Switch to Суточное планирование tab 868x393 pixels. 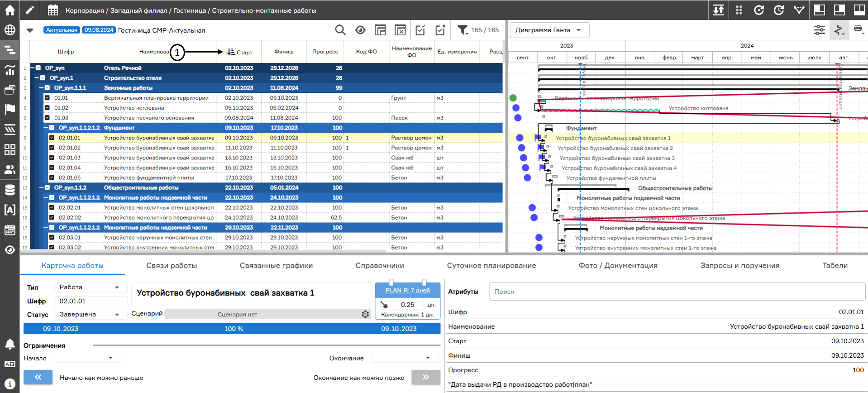pos(491,266)
